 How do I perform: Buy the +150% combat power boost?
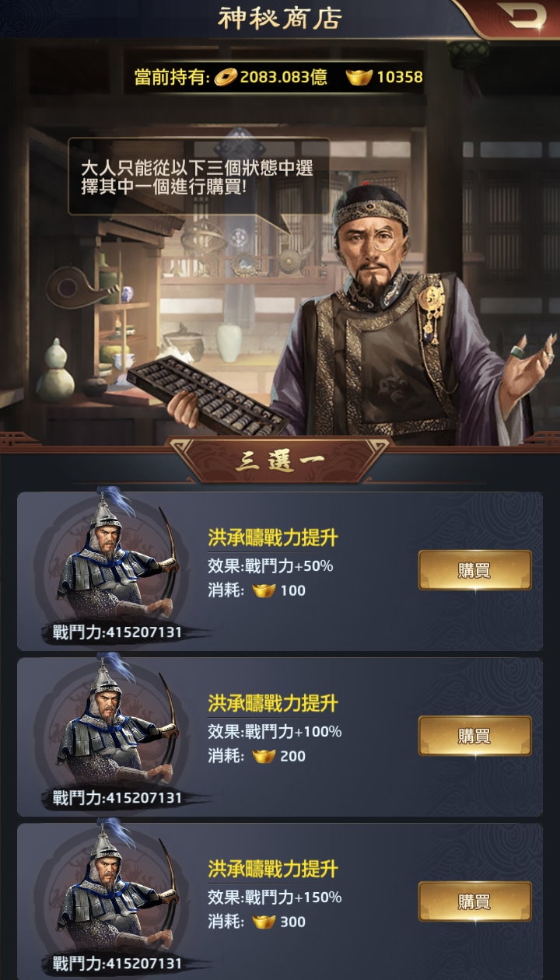point(474,901)
